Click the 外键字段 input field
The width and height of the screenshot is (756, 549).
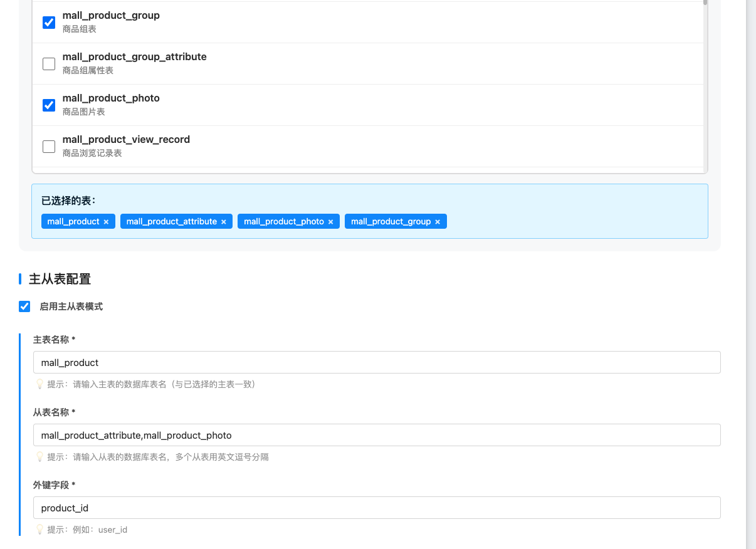pyautogui.click(x=376, y=508)
